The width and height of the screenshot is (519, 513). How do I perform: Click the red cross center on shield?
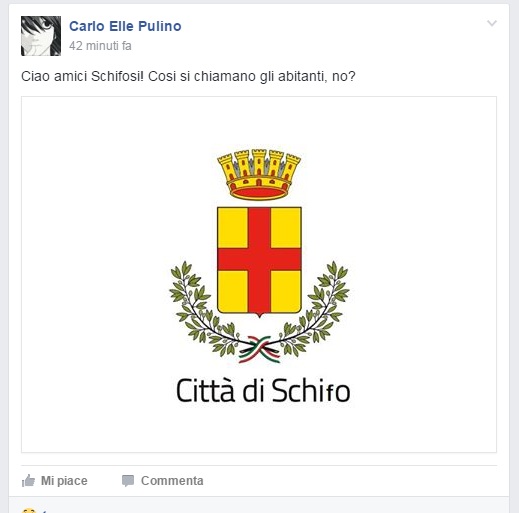tap(259, 259)
